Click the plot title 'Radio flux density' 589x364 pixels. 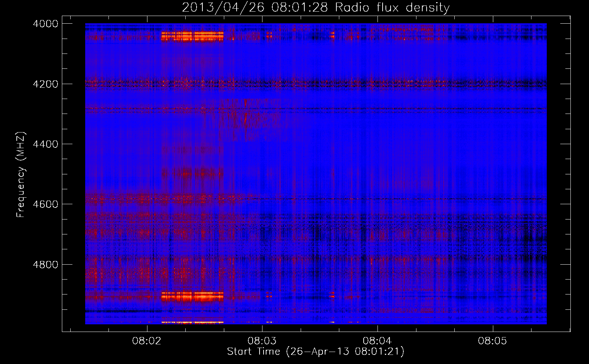(392, 7)
